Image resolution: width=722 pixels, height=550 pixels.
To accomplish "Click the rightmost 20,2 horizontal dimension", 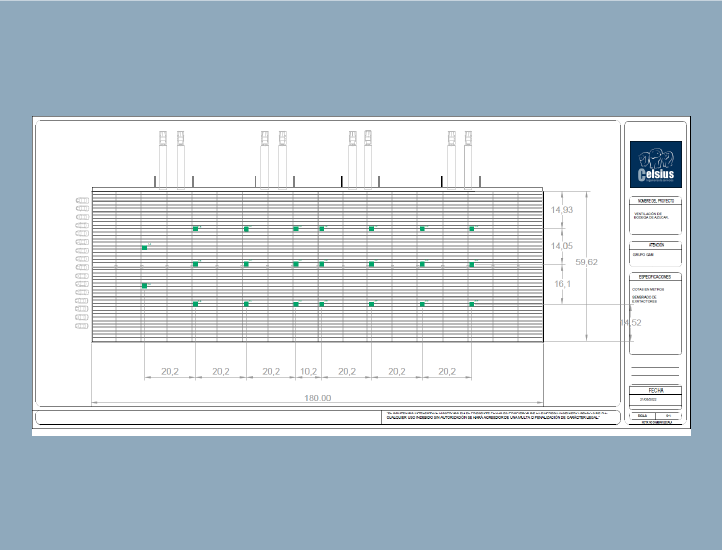I will [x=447, y=371].
